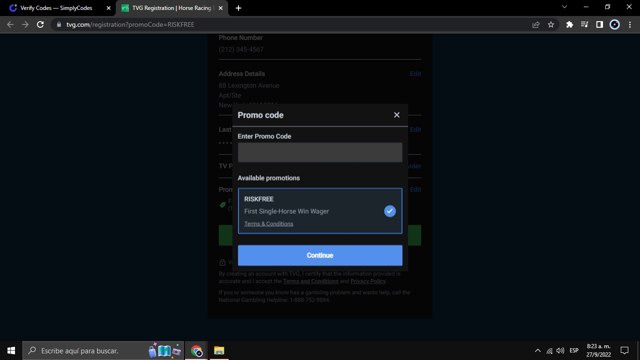Image resolution: width=640 pixels, height=360 pixels.
Task: Open the volume tray icon
Action: [x=560, y=351]
